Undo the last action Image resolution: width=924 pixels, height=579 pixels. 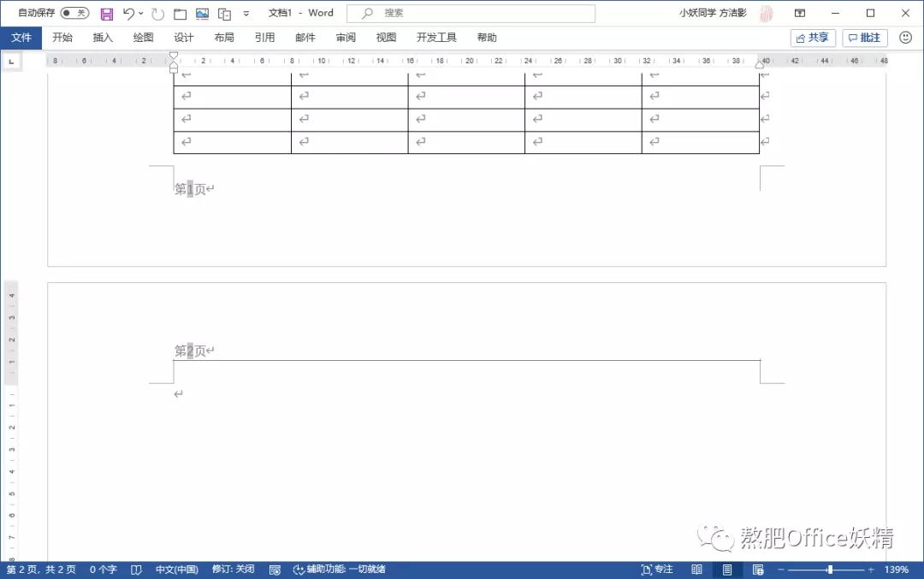[127, 13]
